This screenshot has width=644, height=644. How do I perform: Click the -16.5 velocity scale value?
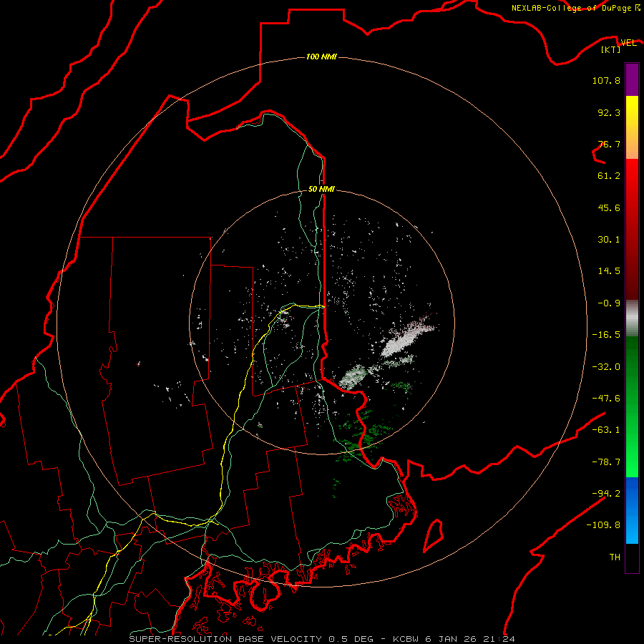tap(606, 335)
